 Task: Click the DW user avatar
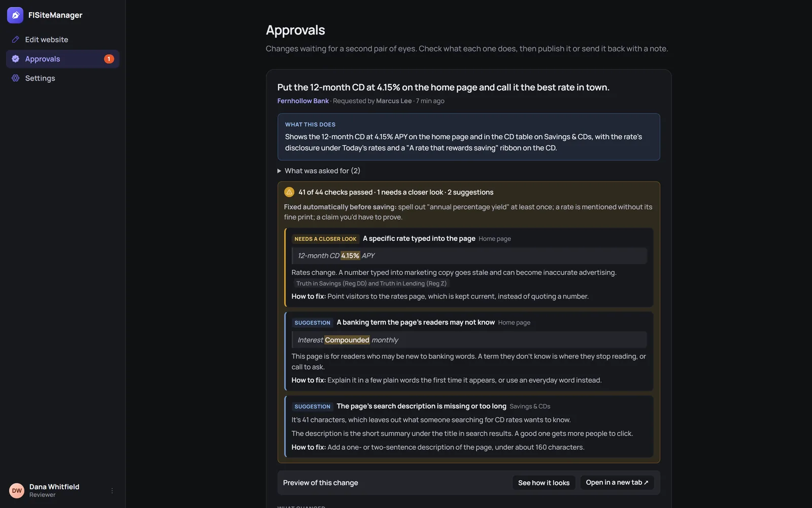pyautogui.click(x=17, y=491)
